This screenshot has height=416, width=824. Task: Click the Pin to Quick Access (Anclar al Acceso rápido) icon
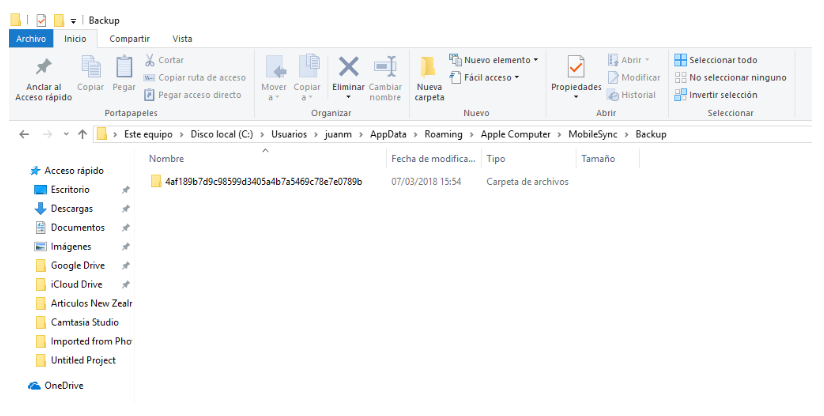[x=44, y=68]
